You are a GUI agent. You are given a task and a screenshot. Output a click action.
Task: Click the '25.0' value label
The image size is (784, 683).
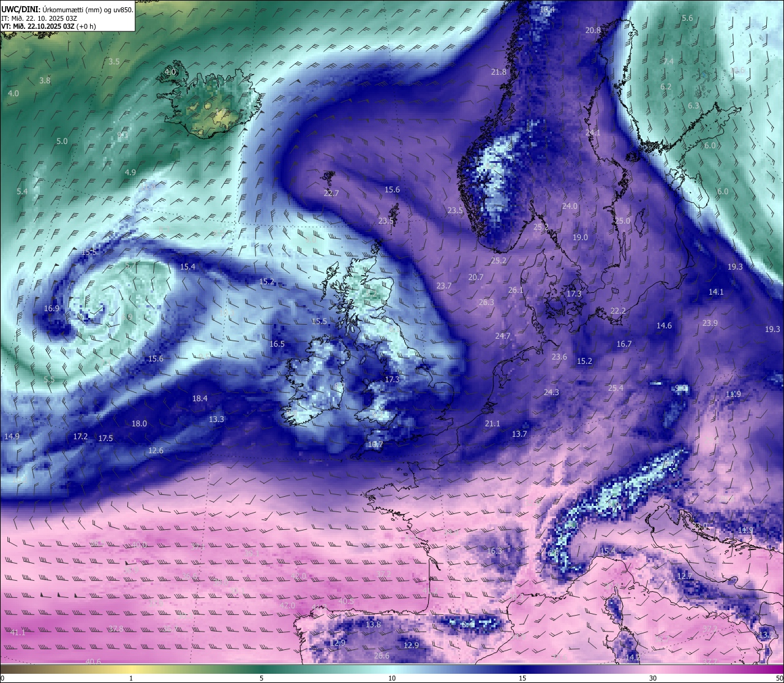pyautogui.click(x=622, y=221)
